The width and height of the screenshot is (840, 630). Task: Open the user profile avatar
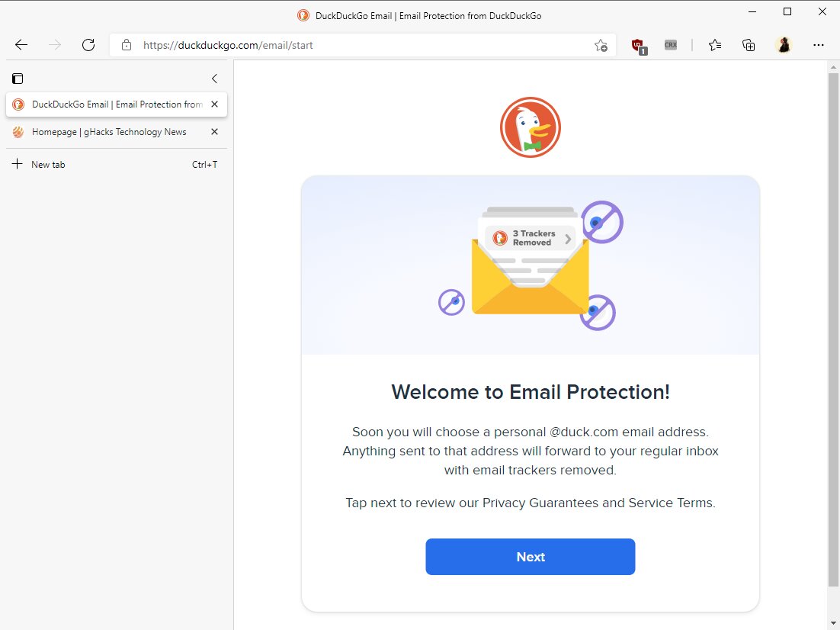[x=784, y=45]
